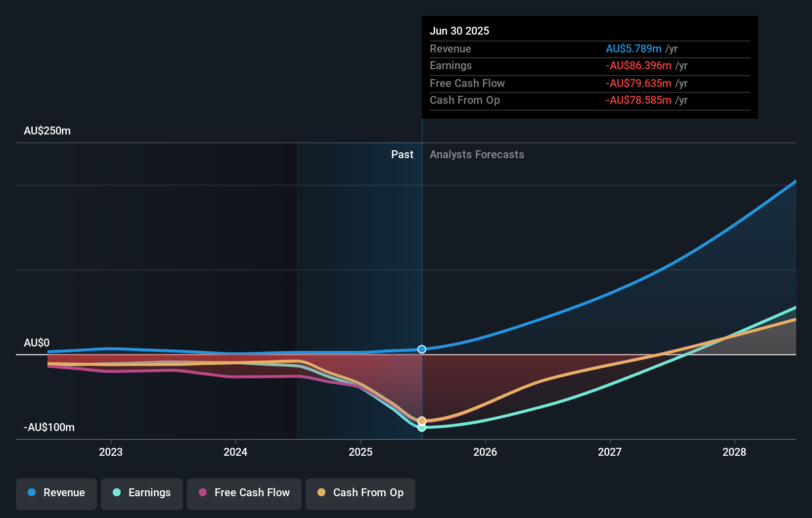
Task: Toggle the Free Cash Flow series off
Action: click(244, 493)
